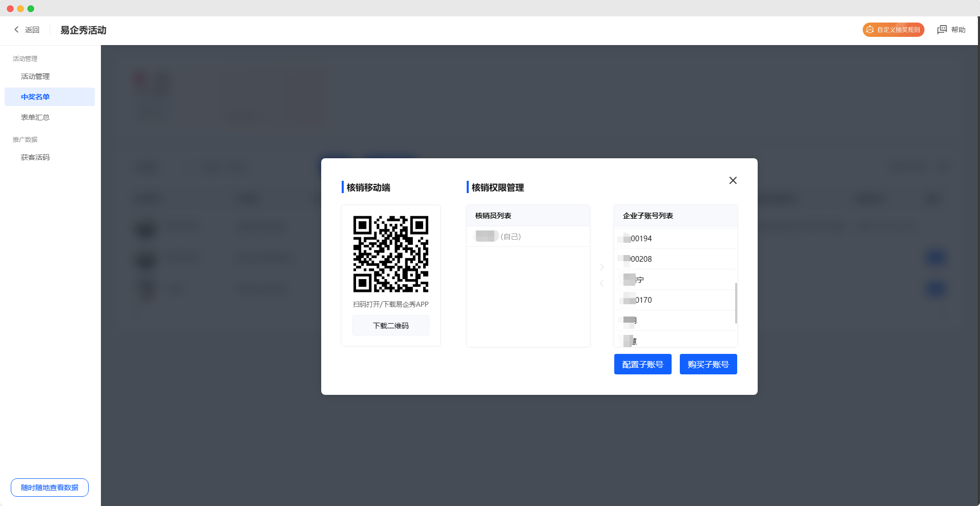
Task: Click the 配置子账号 button
Action: click(x=642, y=364)
